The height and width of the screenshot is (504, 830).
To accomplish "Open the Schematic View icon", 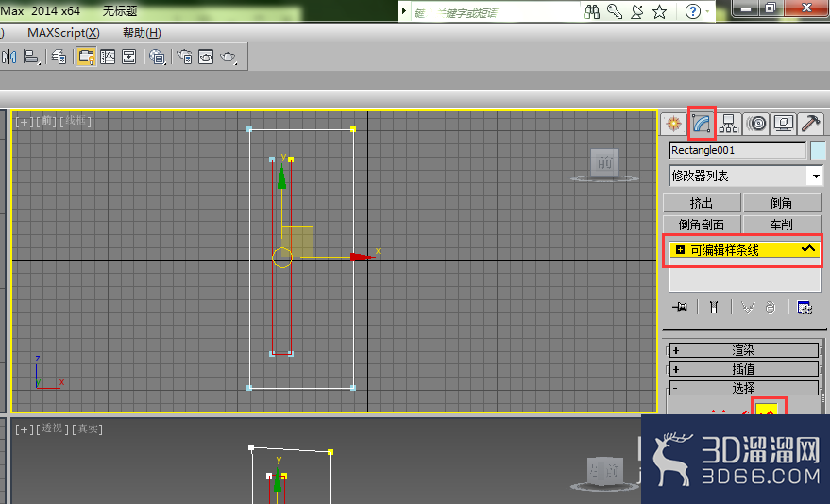I will point(128,57).
